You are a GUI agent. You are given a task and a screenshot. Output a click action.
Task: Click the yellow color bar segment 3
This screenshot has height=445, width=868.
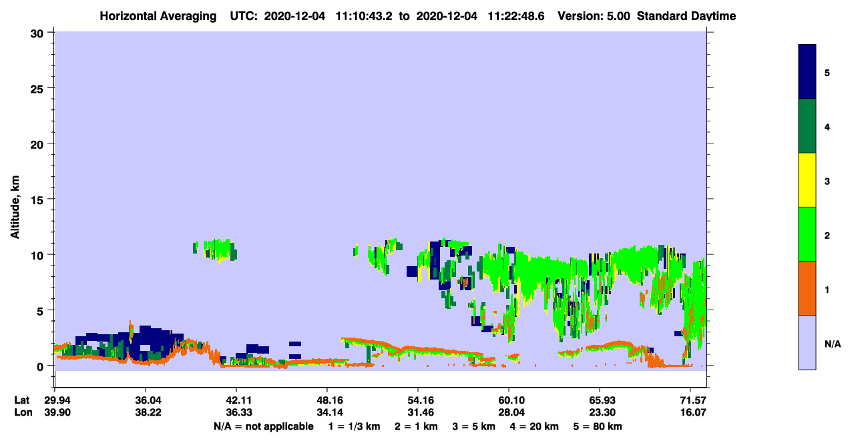click(807, 180)
